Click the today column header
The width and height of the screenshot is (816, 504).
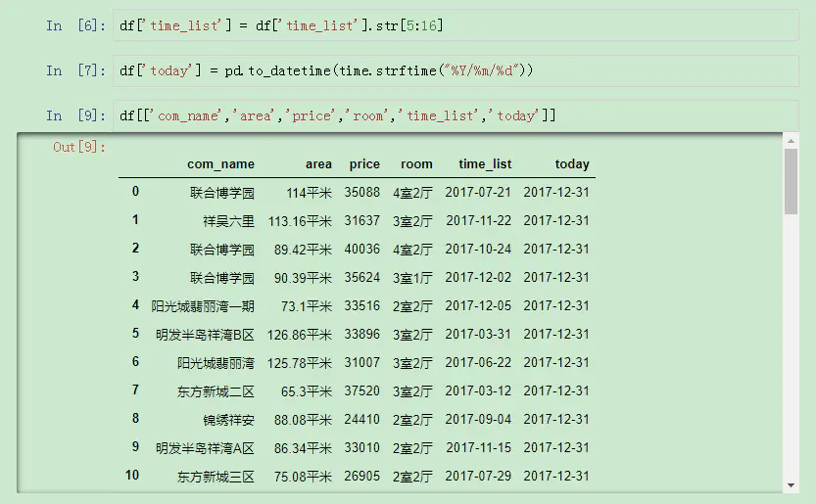(x=572, y=164)
